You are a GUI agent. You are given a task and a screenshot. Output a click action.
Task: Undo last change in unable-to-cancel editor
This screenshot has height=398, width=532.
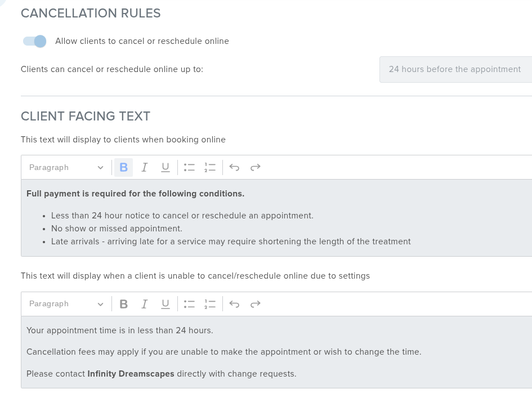point(235,304)
